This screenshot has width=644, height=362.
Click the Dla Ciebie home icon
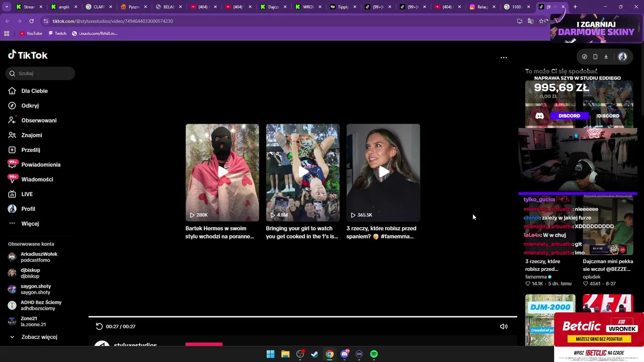pos(12,91)
